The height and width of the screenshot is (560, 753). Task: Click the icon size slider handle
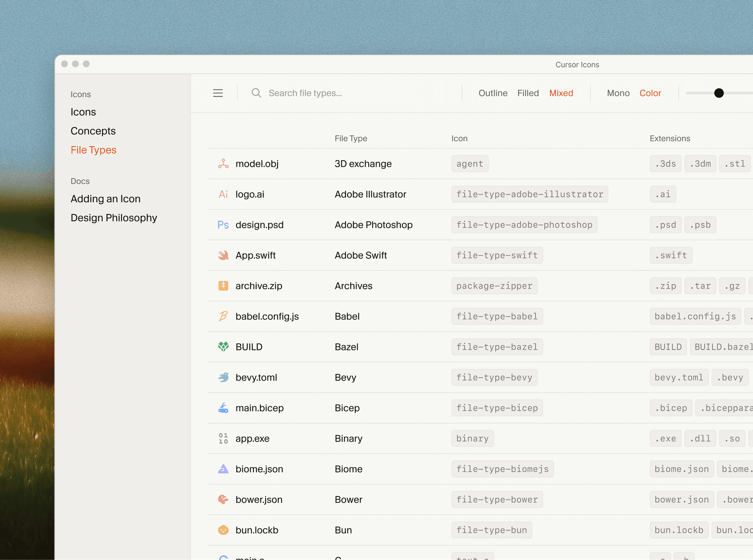(x=719, y=93)
